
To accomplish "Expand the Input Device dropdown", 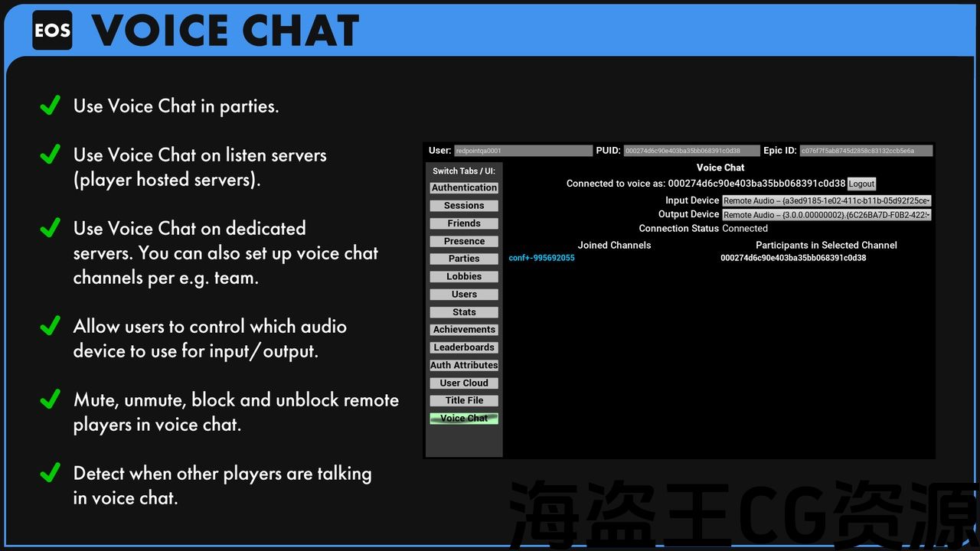I will [x=826, y=201].
